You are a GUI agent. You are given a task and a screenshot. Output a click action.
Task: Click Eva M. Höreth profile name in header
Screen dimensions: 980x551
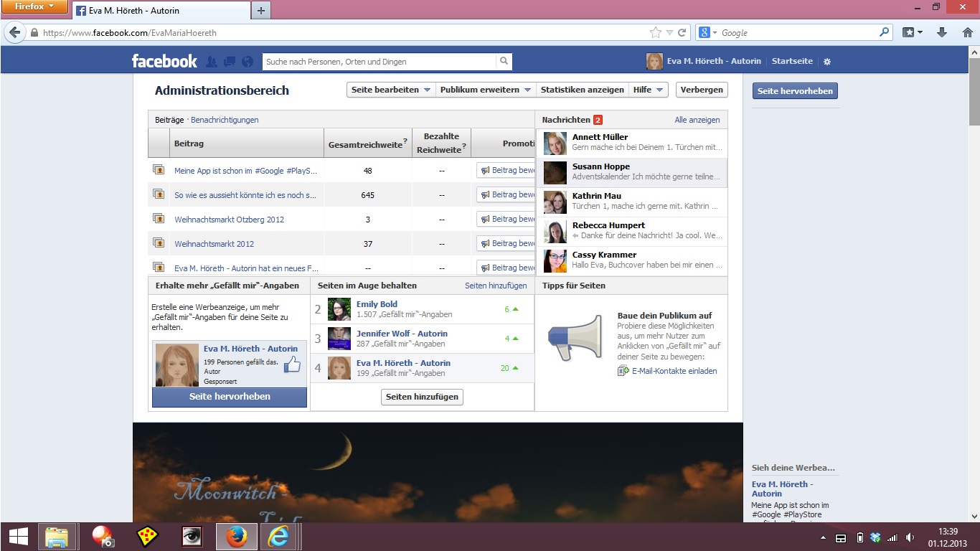[714, 61]
